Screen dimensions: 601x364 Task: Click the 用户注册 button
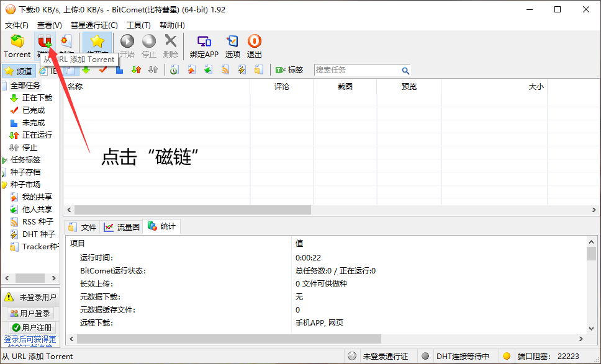coord(32,327)
